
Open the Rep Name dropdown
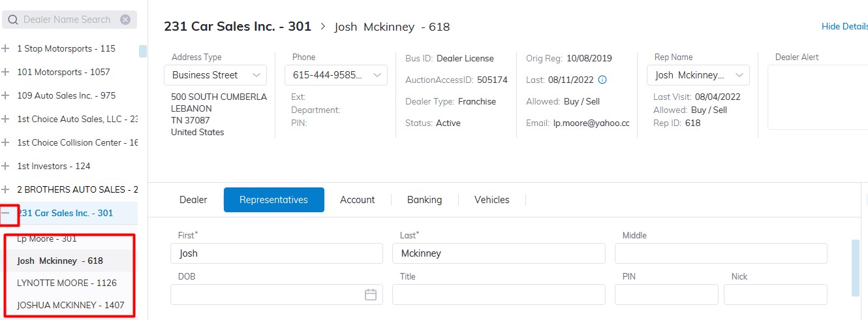tap(698, 75)
